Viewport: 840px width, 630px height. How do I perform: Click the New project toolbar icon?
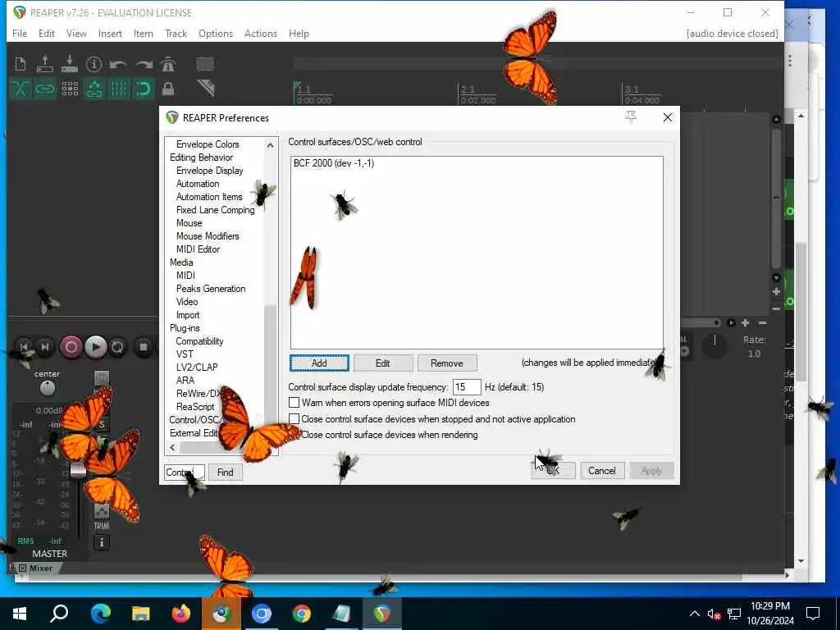tap(21, 64)
